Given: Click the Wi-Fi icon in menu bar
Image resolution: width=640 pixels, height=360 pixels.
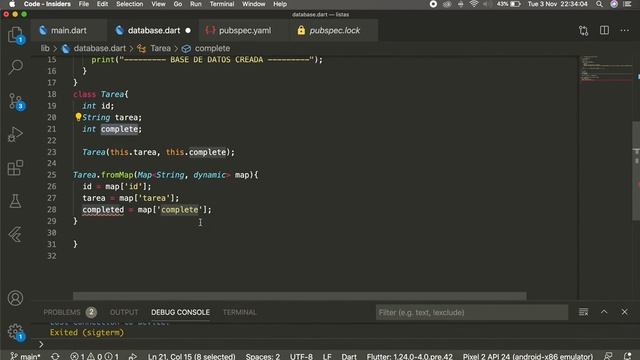Looking at the screenshot, I should pyautogui.click(x=473, y=4).
